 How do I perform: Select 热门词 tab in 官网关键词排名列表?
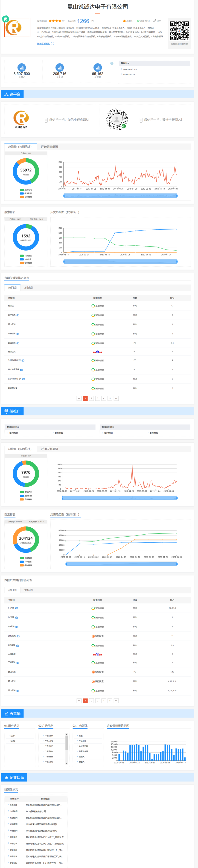tap(12, 288)
